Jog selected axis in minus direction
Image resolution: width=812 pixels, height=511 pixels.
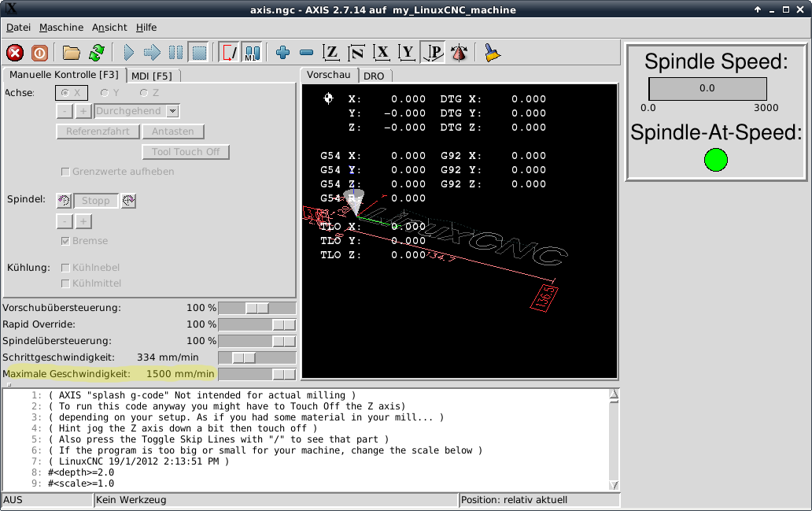pos(65,111)
